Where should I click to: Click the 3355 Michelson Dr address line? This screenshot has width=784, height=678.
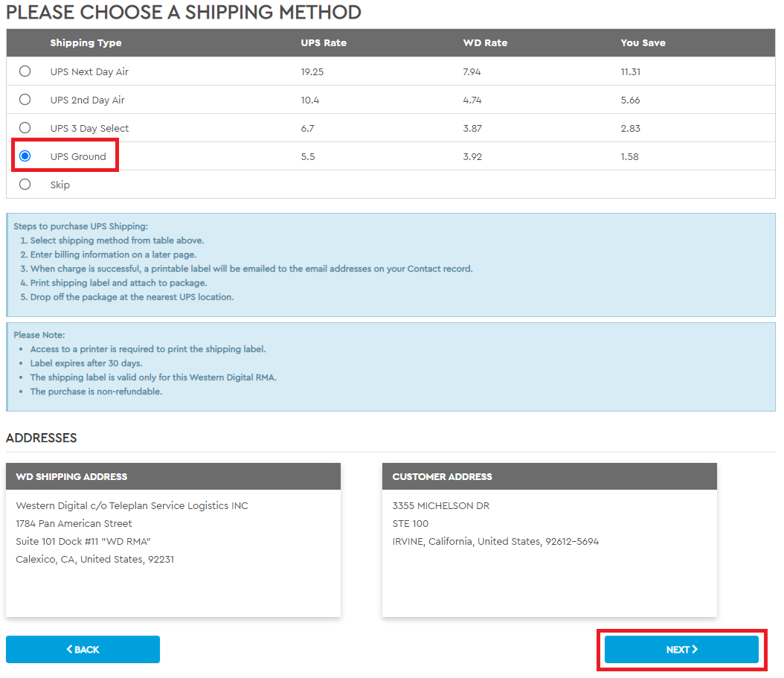tap(440, 506)
